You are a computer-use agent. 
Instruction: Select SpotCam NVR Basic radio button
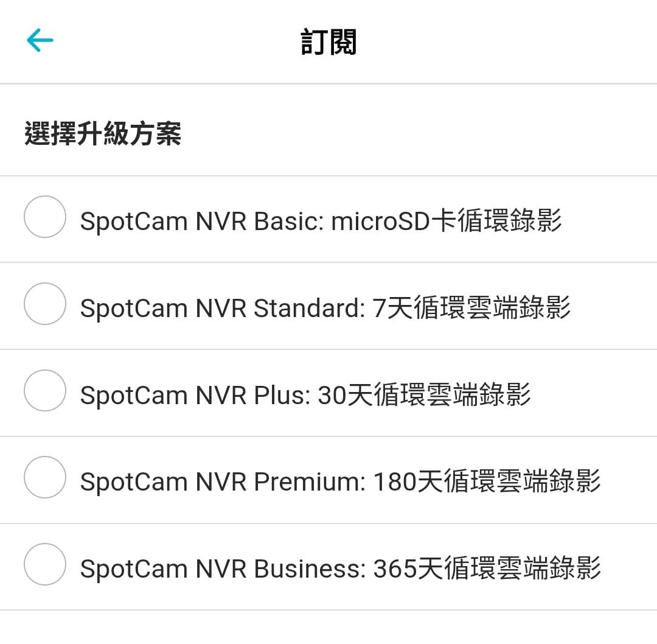tap(44, 217)
